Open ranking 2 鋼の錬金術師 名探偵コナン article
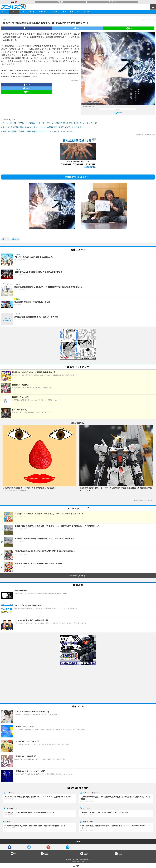 click(57, 526)
